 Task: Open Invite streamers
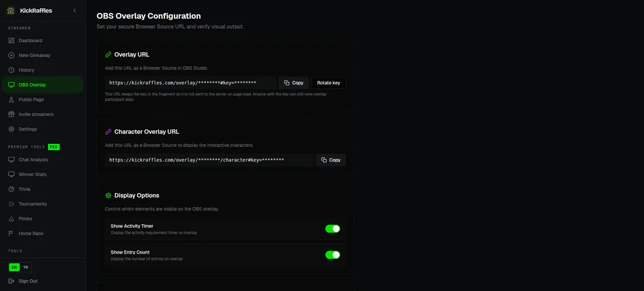coord(42,114)
